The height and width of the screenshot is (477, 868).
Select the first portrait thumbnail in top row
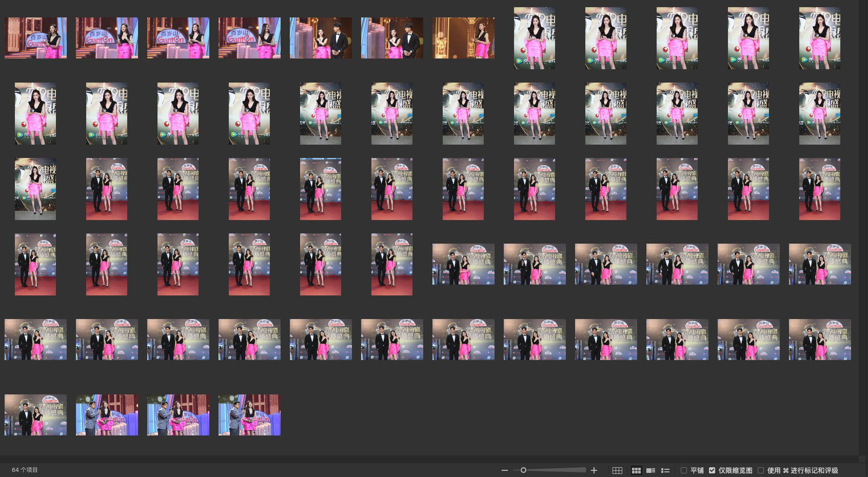(x=535, y=38)
